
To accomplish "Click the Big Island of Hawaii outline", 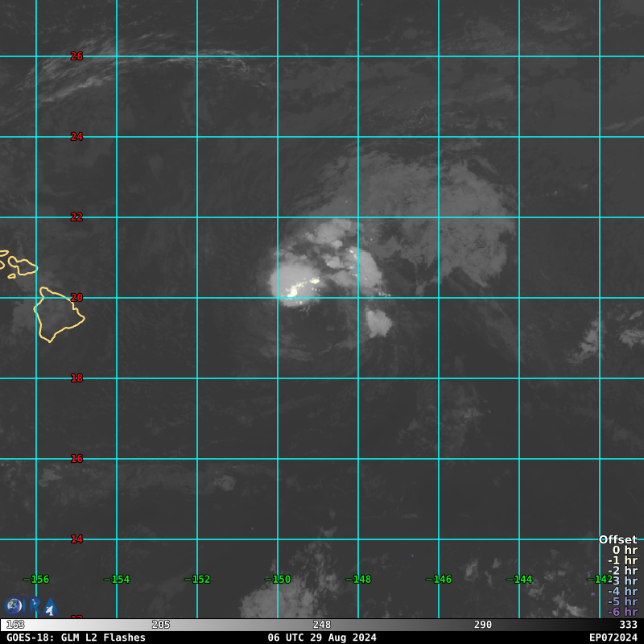I will 59,315.
